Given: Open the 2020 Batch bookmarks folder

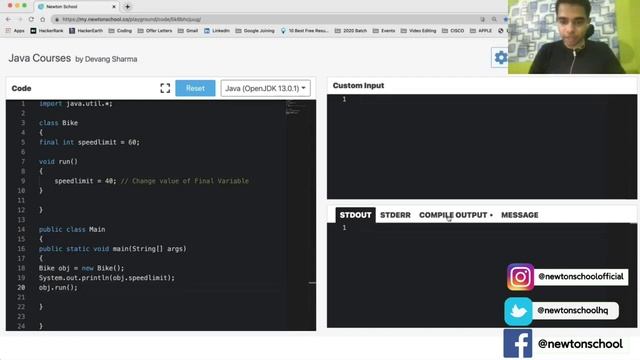Looking at the screenshot, I should click(x=351, y=31).
